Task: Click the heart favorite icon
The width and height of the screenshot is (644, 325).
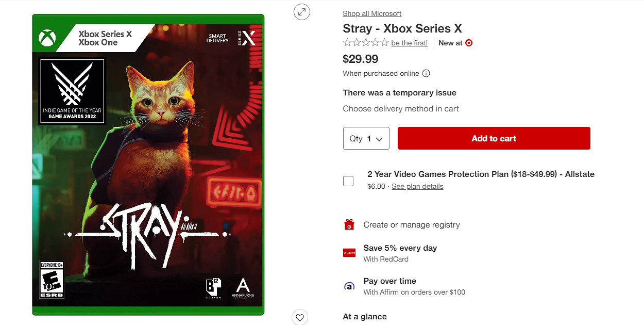Action: point(300,317)
